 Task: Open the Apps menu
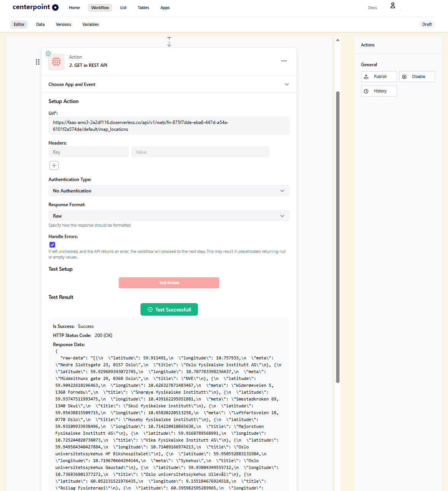[165, 8]
